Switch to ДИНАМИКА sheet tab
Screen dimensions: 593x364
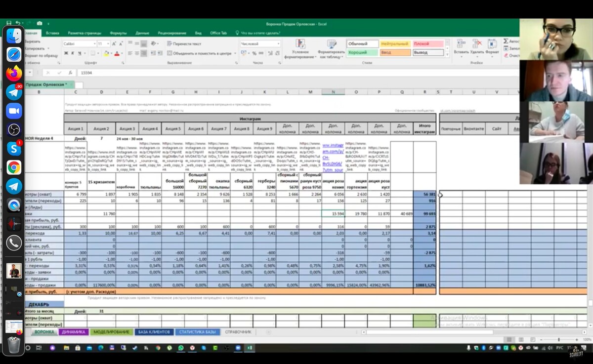tap(74, 332)
